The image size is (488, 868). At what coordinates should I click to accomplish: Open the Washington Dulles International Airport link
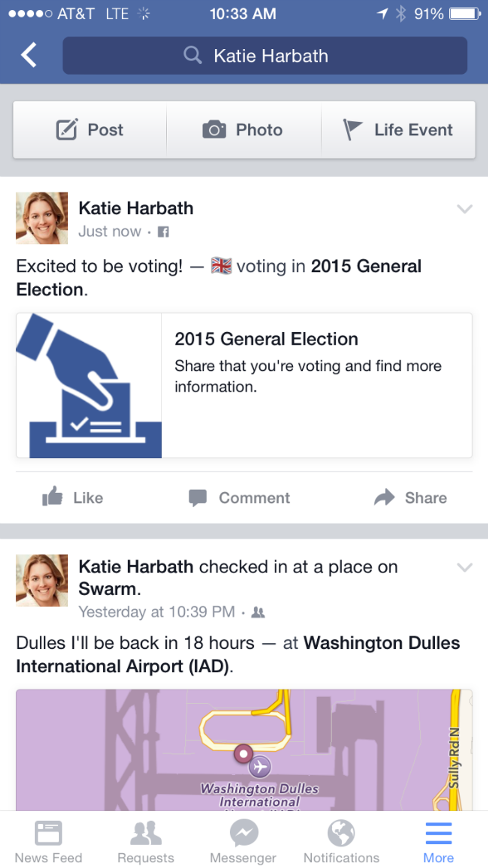coord(380,643)
